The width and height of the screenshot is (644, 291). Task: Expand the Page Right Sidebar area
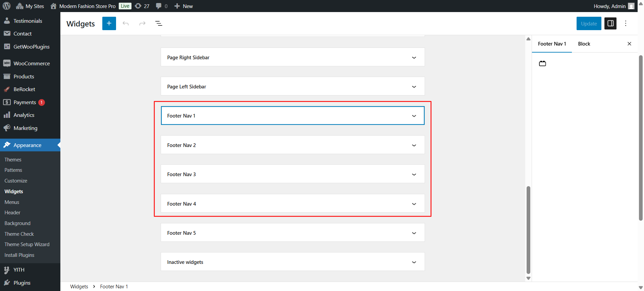pyautogui.click(x=292, y=57)
